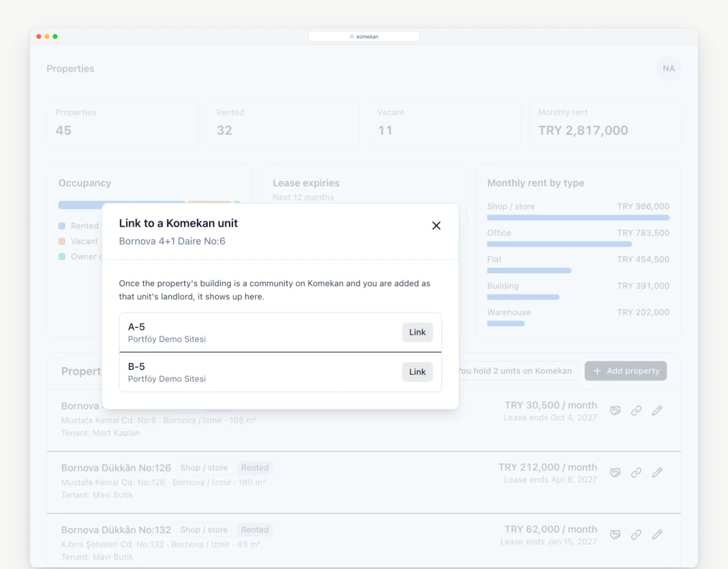Edit Bornova Dükkân No:126 with pencil icon

pyautogui.click(x=657, y=473)
